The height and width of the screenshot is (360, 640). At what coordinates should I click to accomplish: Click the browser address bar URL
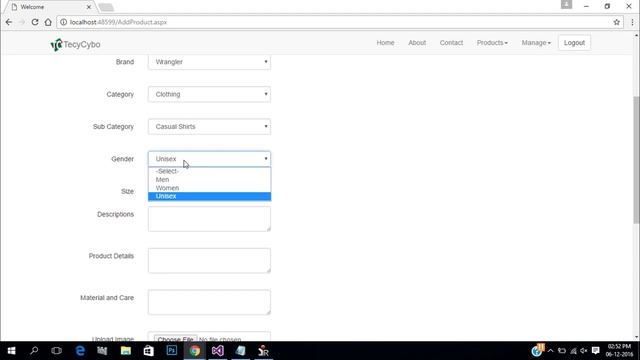click(x=118, y=22)
